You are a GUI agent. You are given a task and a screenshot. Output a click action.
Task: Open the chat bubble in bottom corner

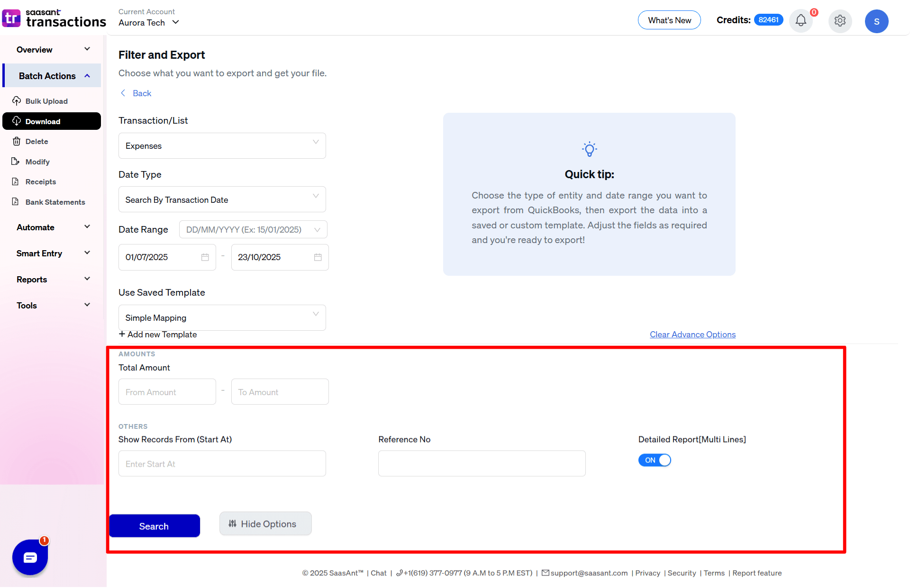[29, 557]
